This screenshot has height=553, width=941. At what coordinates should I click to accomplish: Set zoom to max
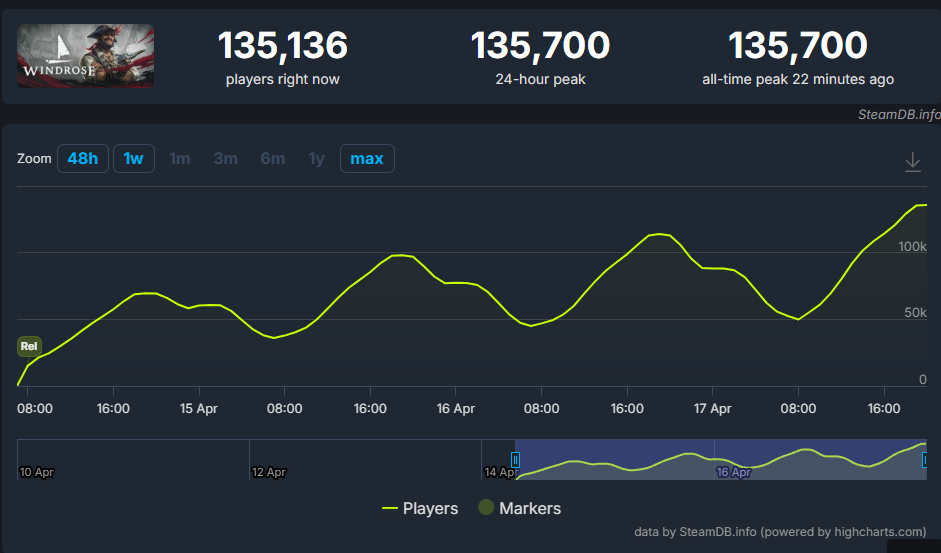(367, 159)
